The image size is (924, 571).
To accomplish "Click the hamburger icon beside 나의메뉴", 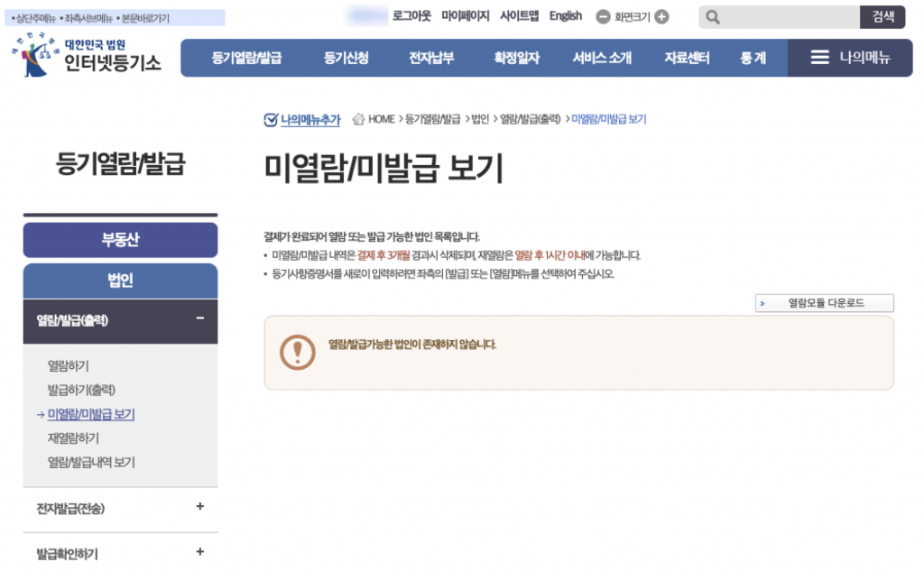I will (x=819, y=57).
